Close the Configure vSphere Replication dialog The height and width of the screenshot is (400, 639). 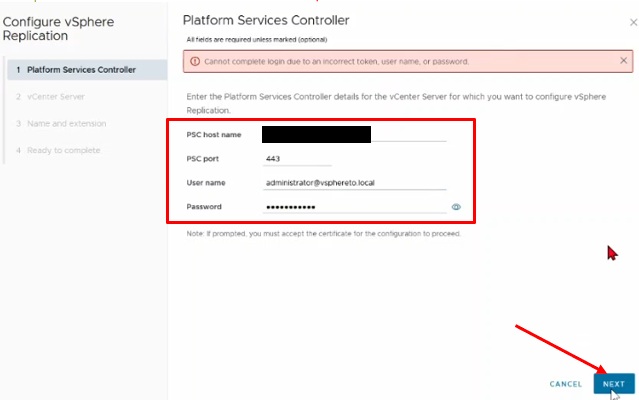click(633, 23)
